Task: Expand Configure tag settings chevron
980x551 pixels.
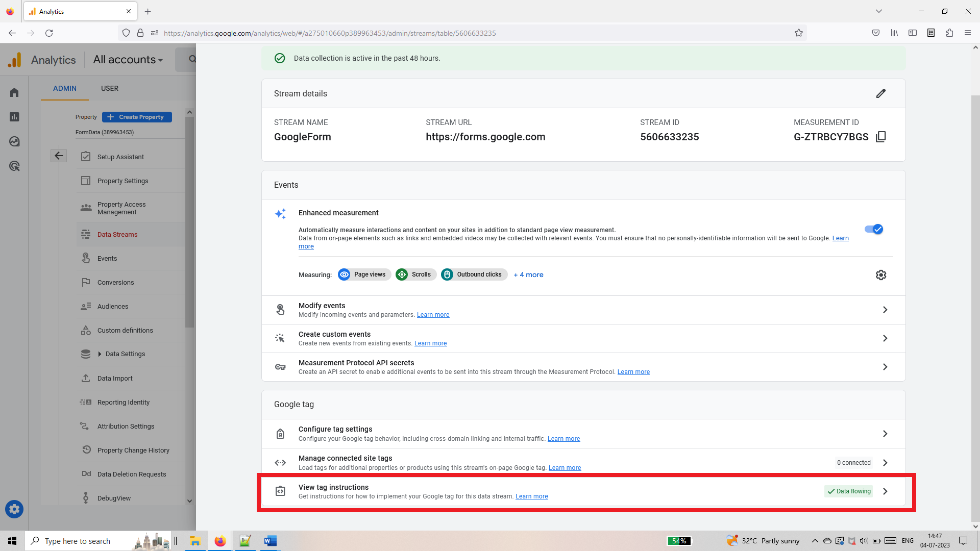Action: pyautogui.click(x=885, y=434)
